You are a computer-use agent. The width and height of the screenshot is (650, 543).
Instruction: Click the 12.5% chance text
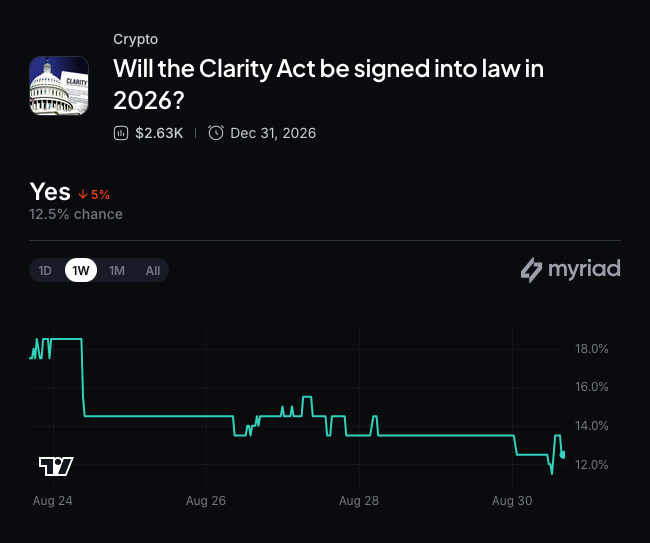[76, 214]
